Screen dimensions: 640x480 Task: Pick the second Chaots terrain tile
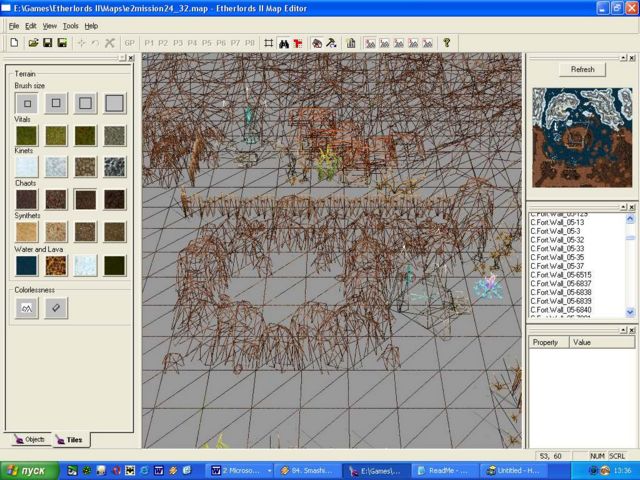click(x=56, y=200)
